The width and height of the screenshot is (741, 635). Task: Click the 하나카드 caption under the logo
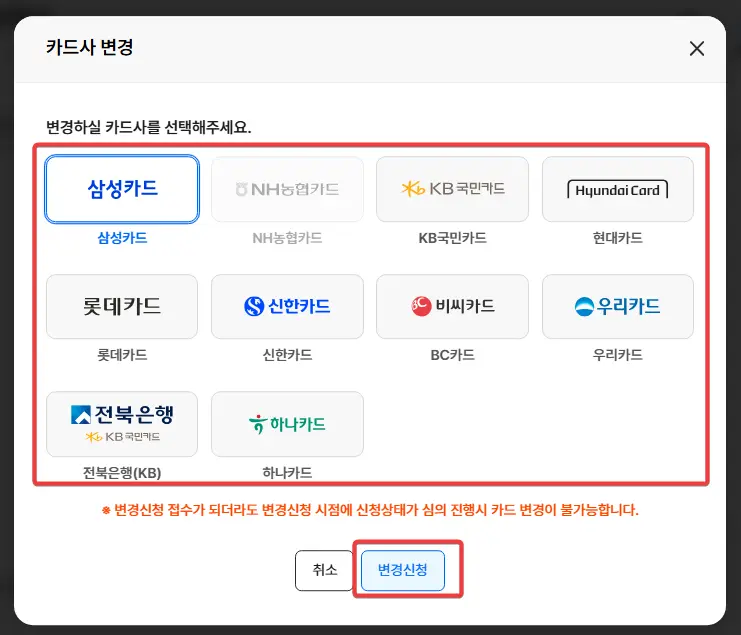(287, 472)
